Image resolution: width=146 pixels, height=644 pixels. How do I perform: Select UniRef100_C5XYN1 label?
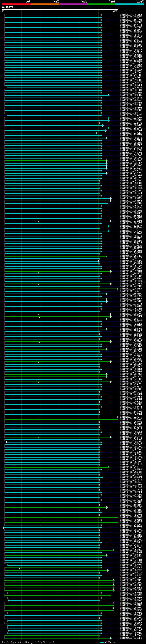coord(131,55)
